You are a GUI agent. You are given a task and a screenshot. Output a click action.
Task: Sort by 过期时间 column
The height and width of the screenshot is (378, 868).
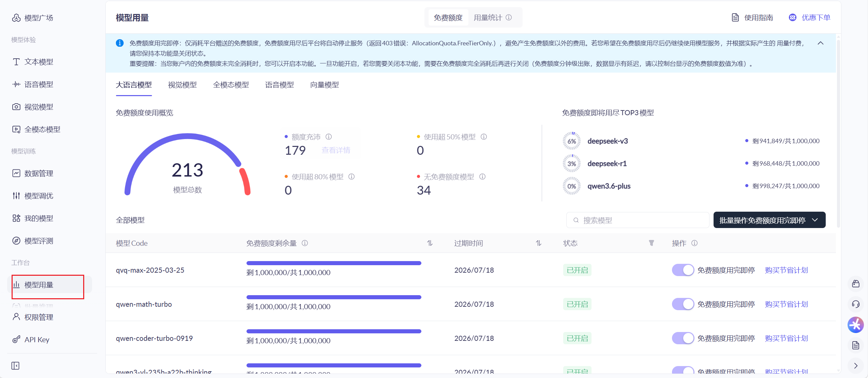[x=539, y=243]
